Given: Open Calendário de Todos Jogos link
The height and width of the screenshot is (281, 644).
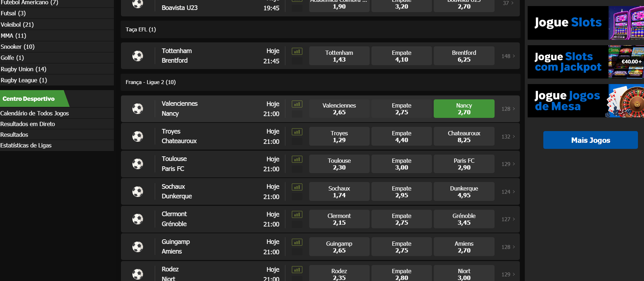Looking at the screenshot, I should 57,113.
